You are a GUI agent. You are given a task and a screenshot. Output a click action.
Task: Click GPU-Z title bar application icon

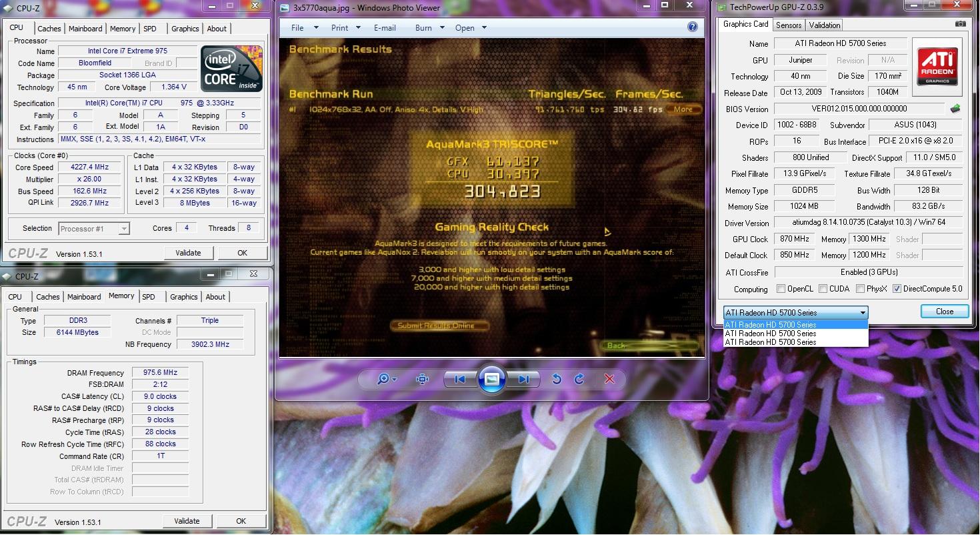coord(721,7)
